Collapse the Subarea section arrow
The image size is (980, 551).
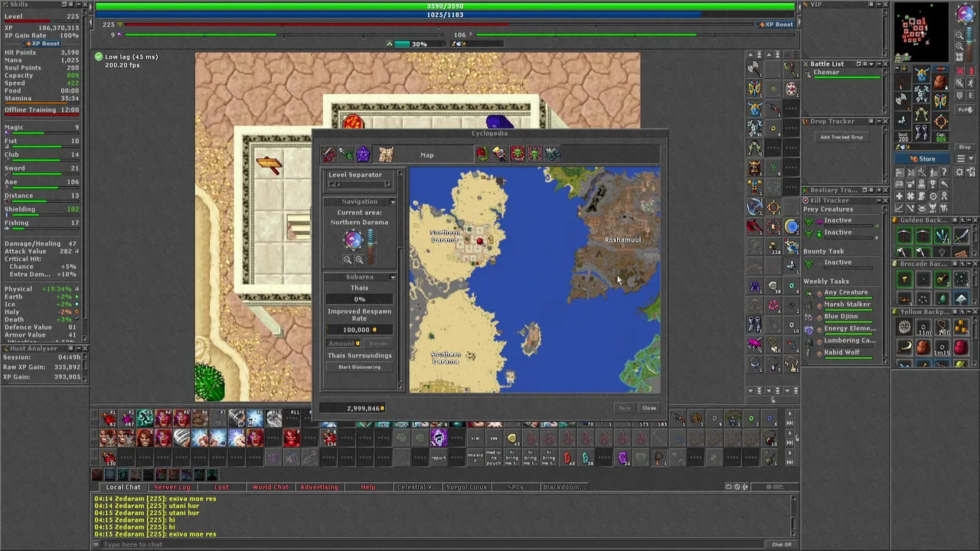click(393, 277)
